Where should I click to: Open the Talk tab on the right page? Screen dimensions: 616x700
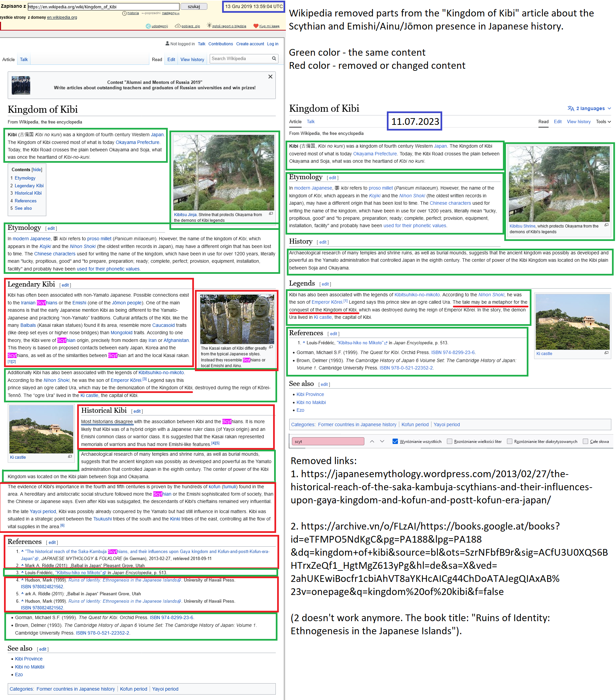click(311, 121)
